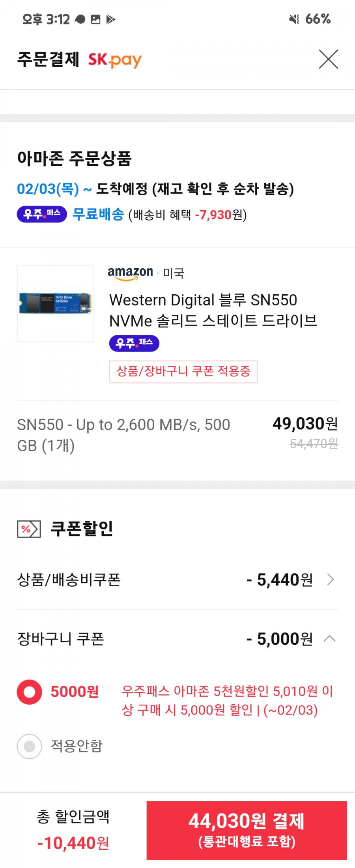Tap the 상품/장바구니 쿠폰 적용중 tag

[x=183, y=371]
